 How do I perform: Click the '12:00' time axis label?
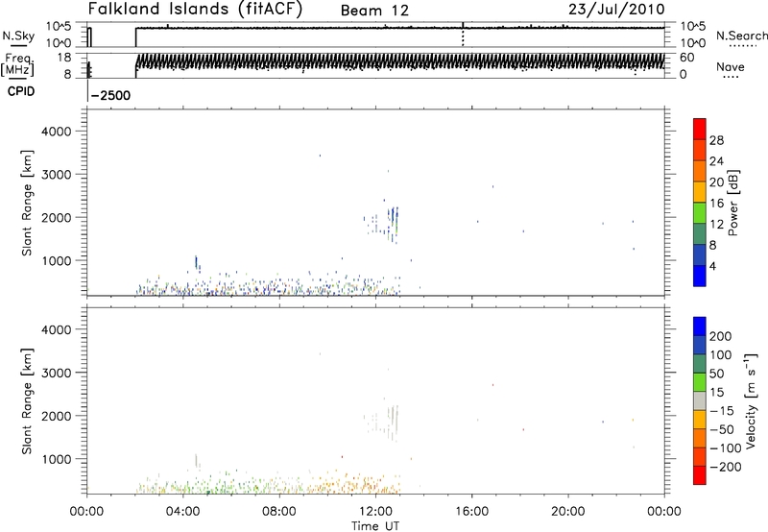point(375,512)
